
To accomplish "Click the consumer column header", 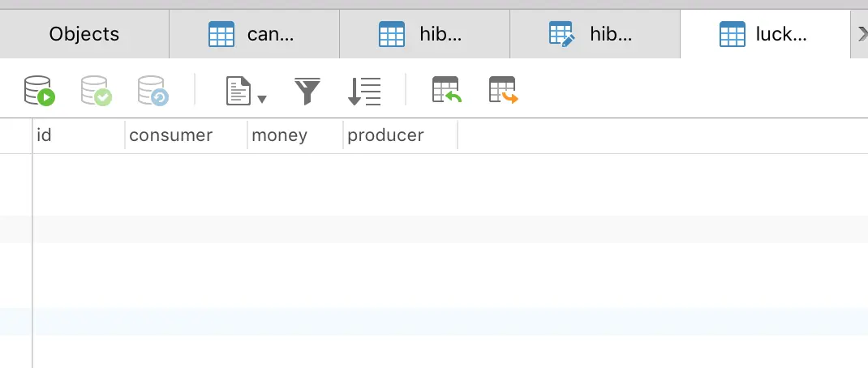I will click(186, 135).
